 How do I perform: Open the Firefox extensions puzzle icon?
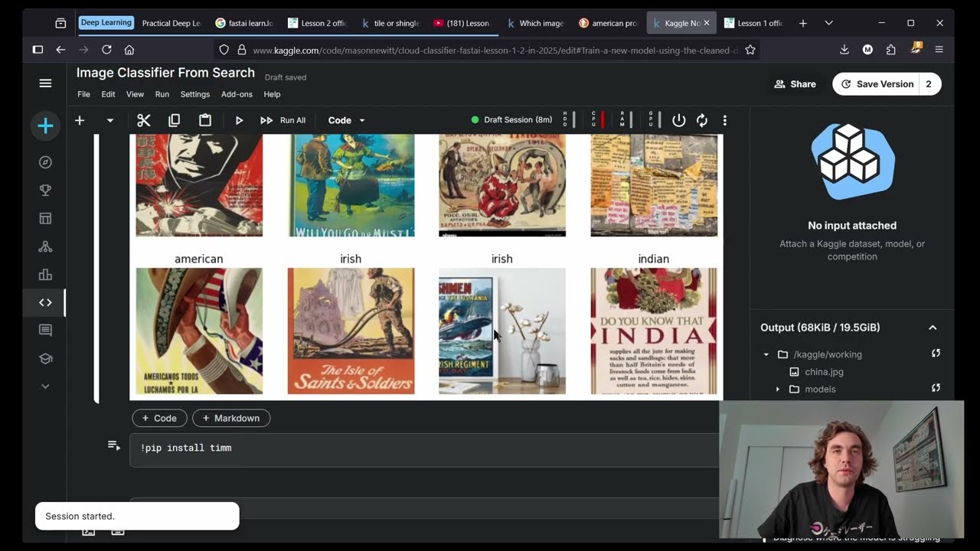pos(891,50)
